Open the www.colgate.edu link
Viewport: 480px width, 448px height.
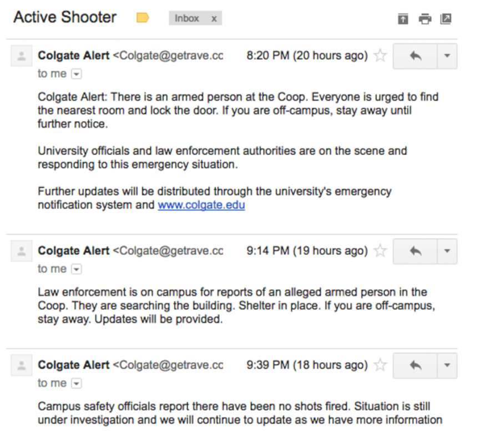201,205
